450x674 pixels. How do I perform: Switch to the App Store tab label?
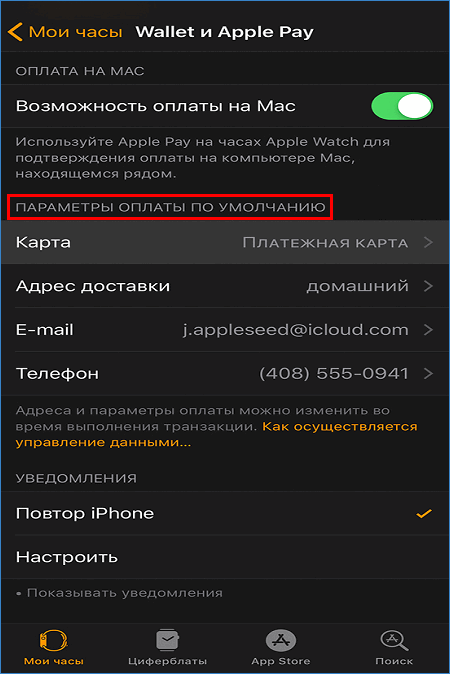pos(281,661)
